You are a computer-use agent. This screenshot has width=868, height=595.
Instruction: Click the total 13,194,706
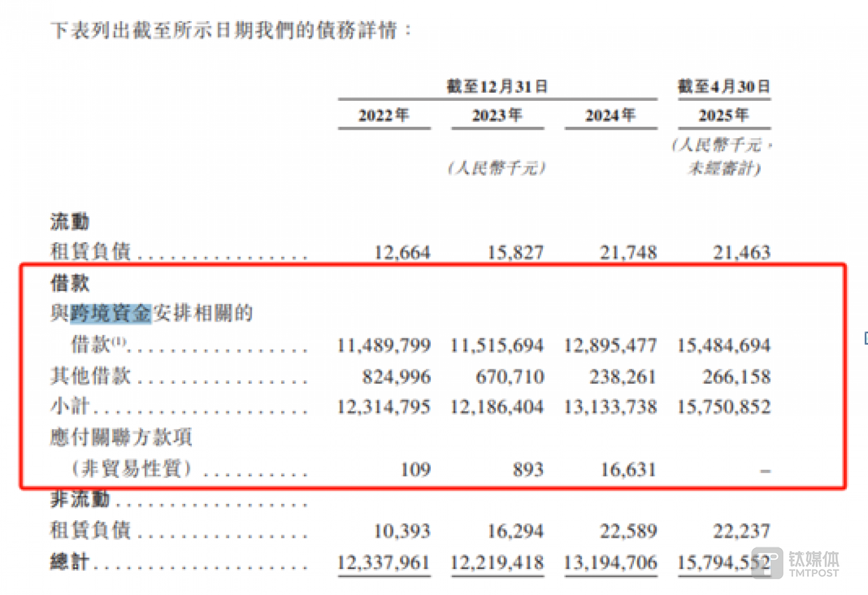610,563
